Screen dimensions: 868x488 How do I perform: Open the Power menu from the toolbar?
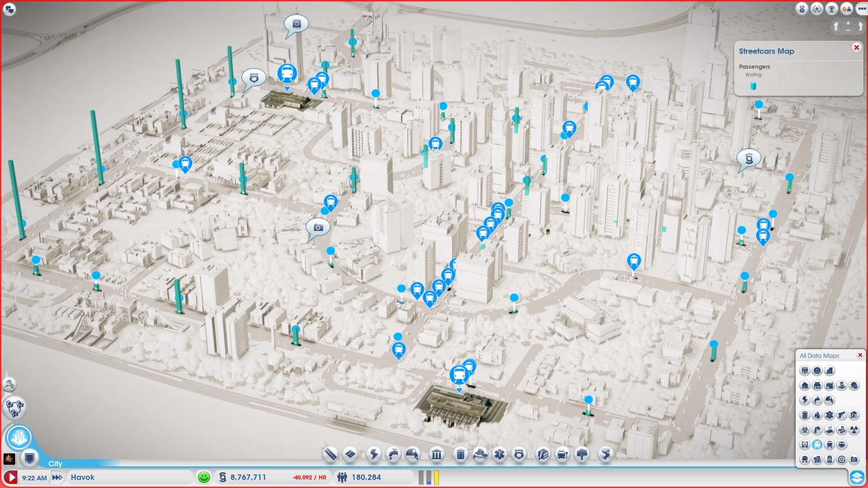click(374, 454)
